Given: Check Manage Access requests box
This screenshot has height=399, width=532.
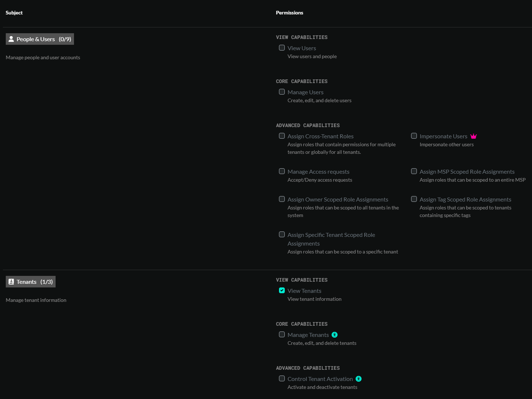Looking at the screenshot, I should tap(282, 171).
